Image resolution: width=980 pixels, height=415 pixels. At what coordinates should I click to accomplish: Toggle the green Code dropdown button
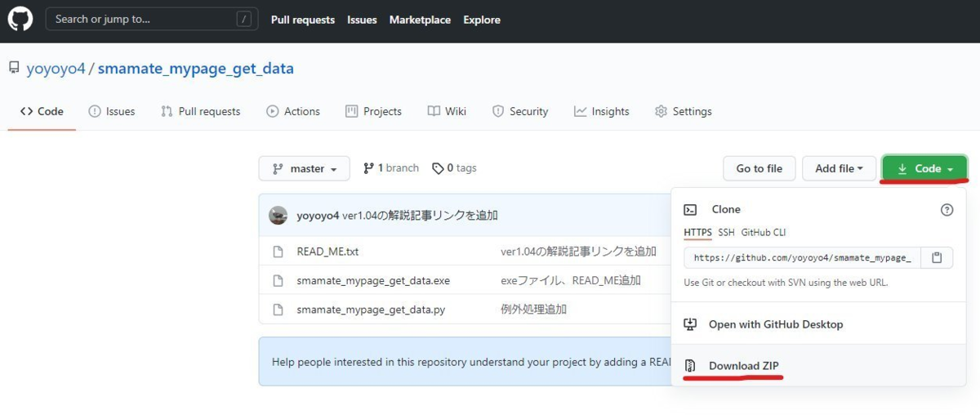click(924, 168)
